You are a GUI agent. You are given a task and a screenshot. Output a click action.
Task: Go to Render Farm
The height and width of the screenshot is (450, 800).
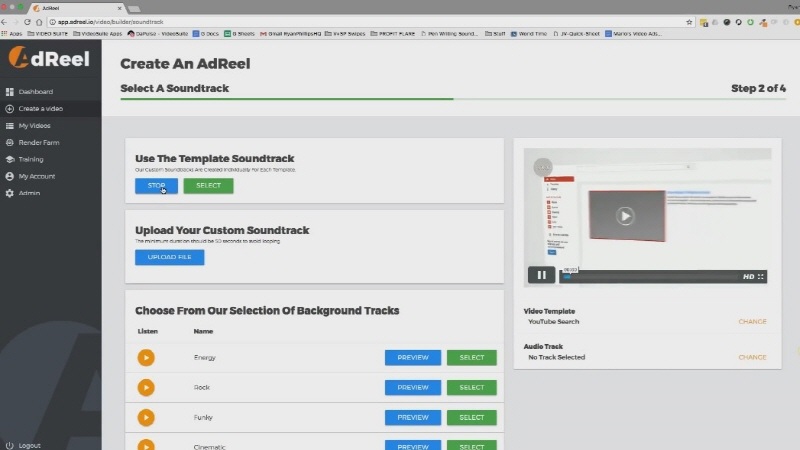(39, 142)
